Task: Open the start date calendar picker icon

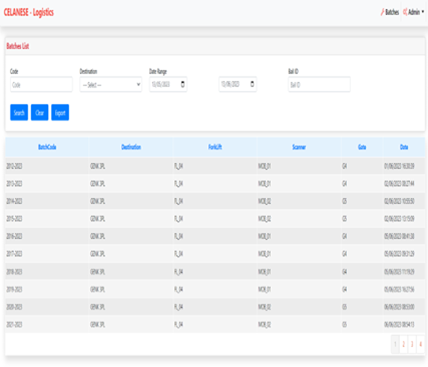Action: pyautogui.click(x=183, y=84)
